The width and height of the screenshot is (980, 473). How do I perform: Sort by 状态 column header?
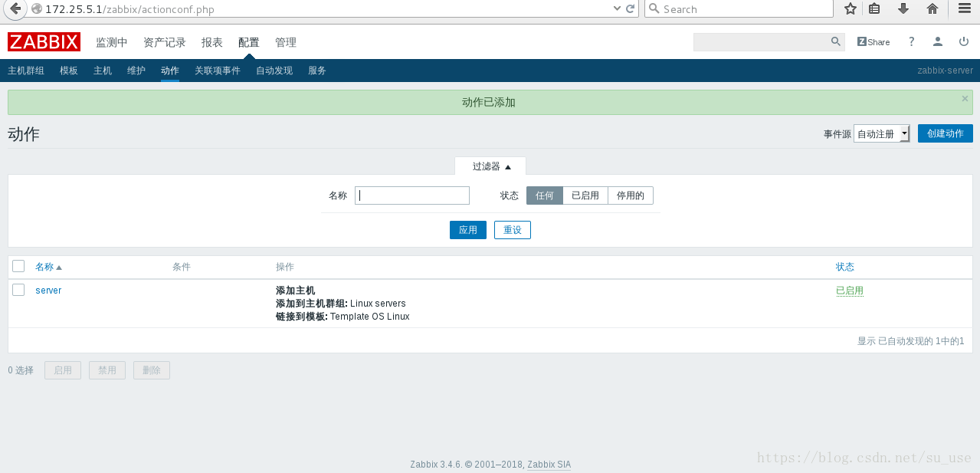point(845,267)
